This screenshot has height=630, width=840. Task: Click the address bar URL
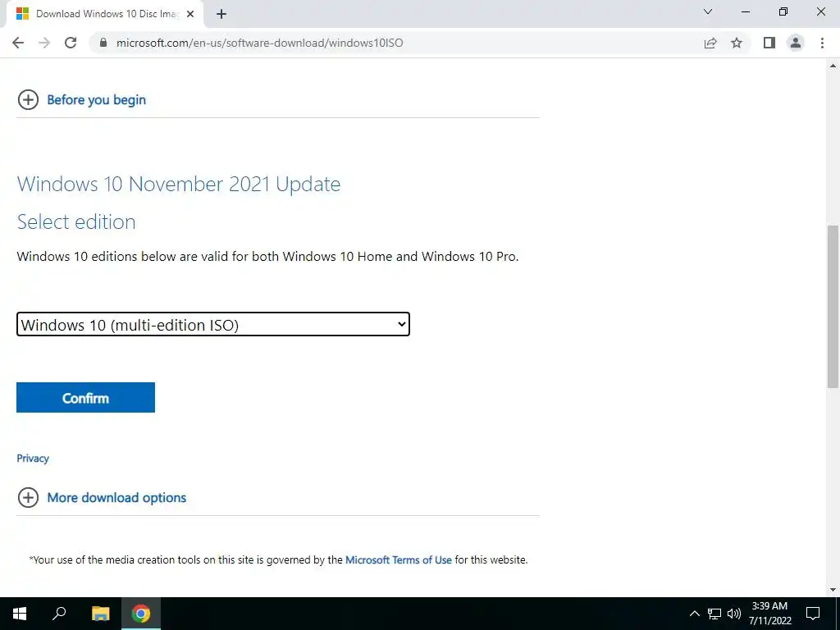point(260,43)
